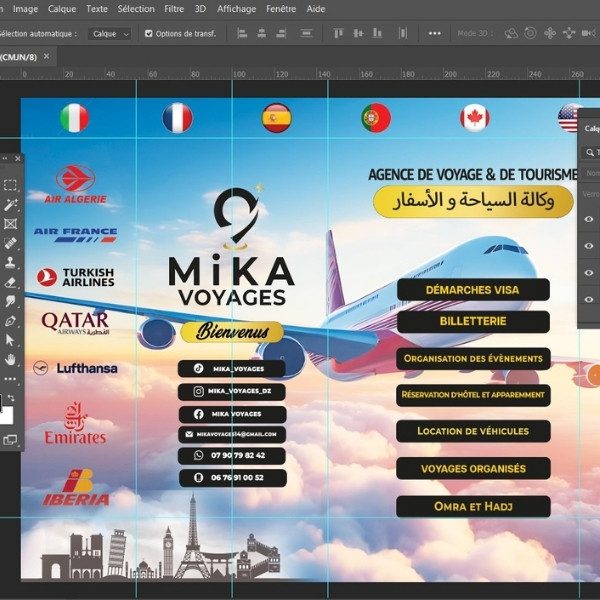Hide the topmost layer using its eye icon
Viewport: 600px width, 600px height.
click(589, 219)
